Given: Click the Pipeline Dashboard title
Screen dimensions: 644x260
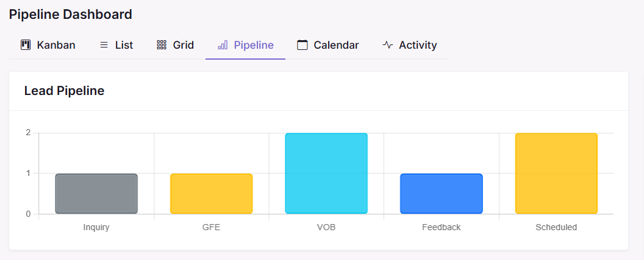Looking at the screenshot, I should coord(70,14).
